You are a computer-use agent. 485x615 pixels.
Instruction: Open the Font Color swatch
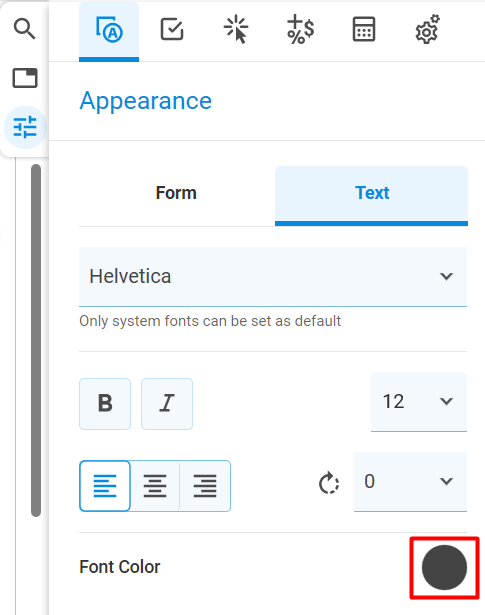point(444,567)
